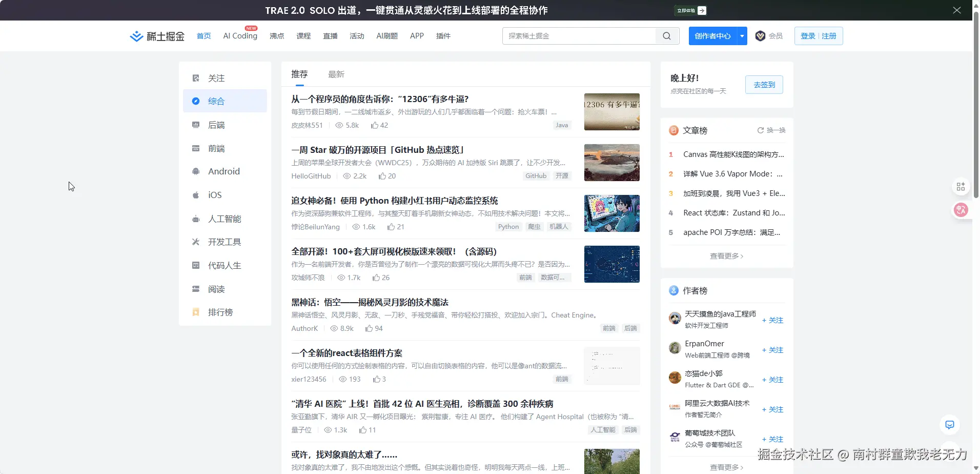Click the 登录 link
This screenshot has width=980, height=474.
click(x=808, y=36)
